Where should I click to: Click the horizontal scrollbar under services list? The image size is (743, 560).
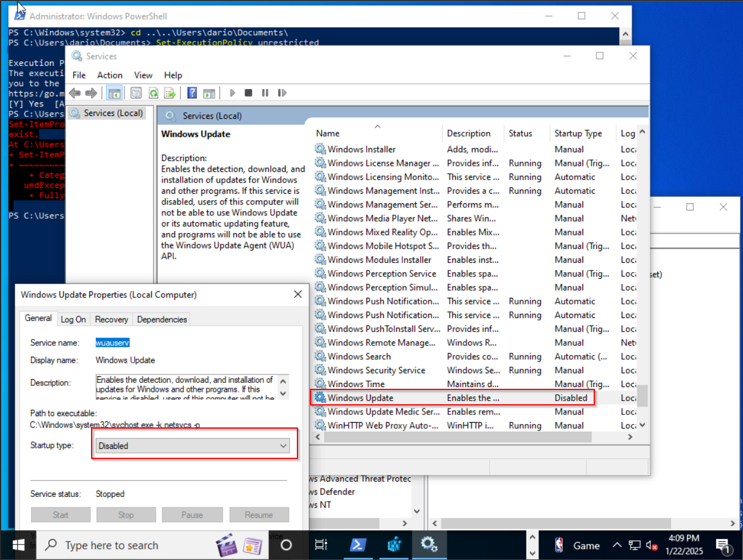(x=459, y=437)
